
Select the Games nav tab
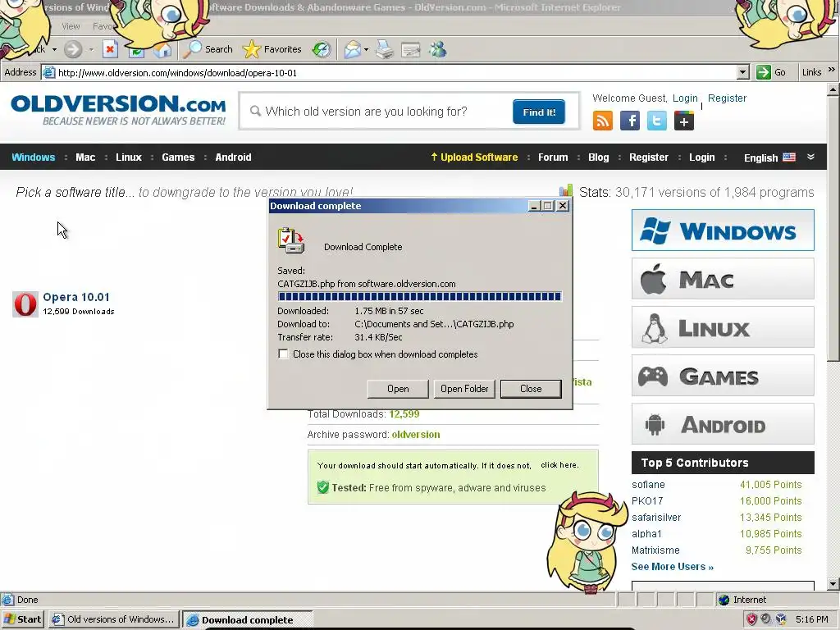coord(178,157)
